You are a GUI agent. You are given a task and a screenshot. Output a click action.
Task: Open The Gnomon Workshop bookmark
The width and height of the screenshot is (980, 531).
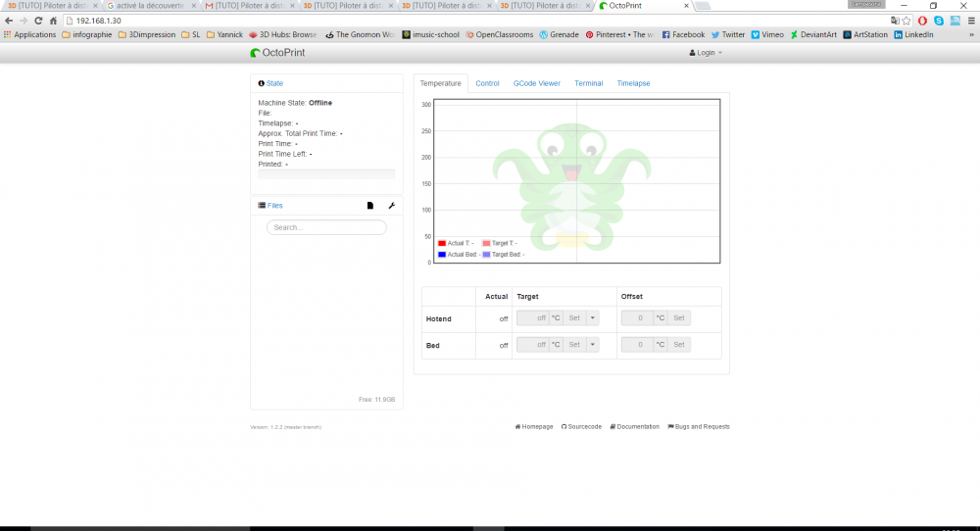(360, 34)
